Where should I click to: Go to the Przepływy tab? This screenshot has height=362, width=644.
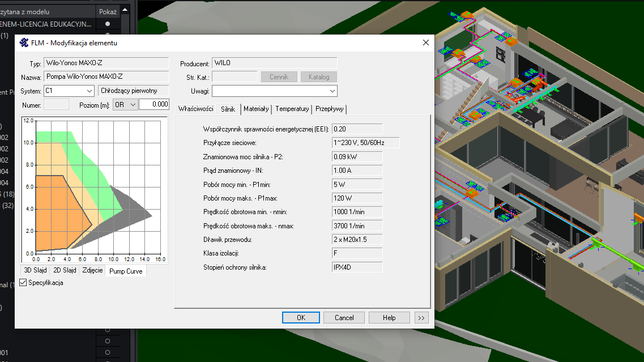click(x=329, y=109)
